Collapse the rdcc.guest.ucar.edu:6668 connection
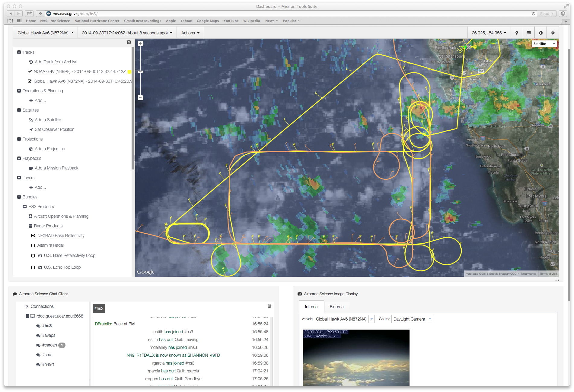 pyautogui.click(x=27, y=316)
